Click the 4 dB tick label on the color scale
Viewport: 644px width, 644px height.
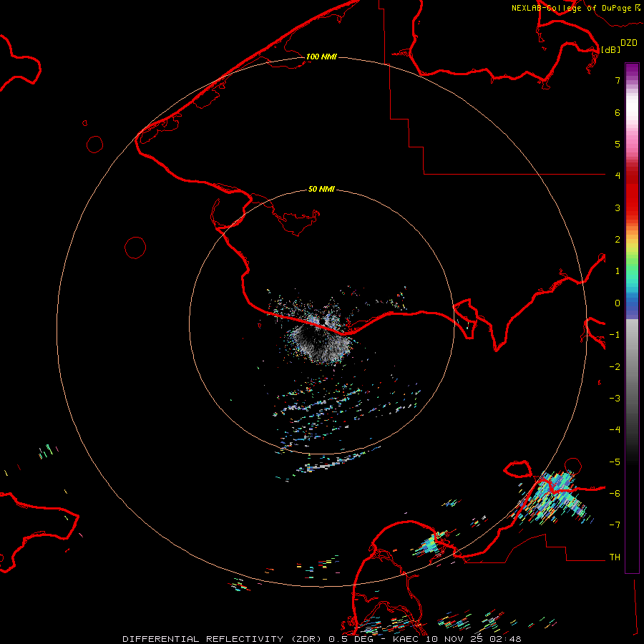point(618,176)
